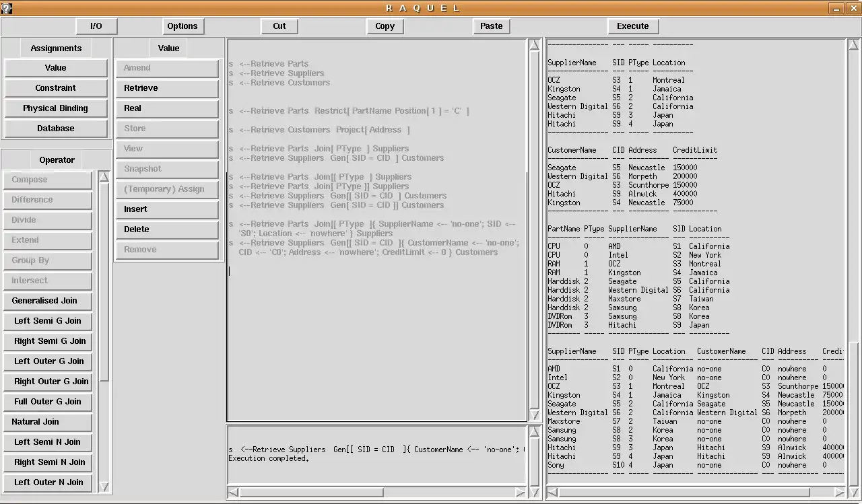Image resolution: width=862 pixels, height=504 pixels.
Task: Click the Intersect operator button
Action: pyautogui.click(x=48, y=281)
